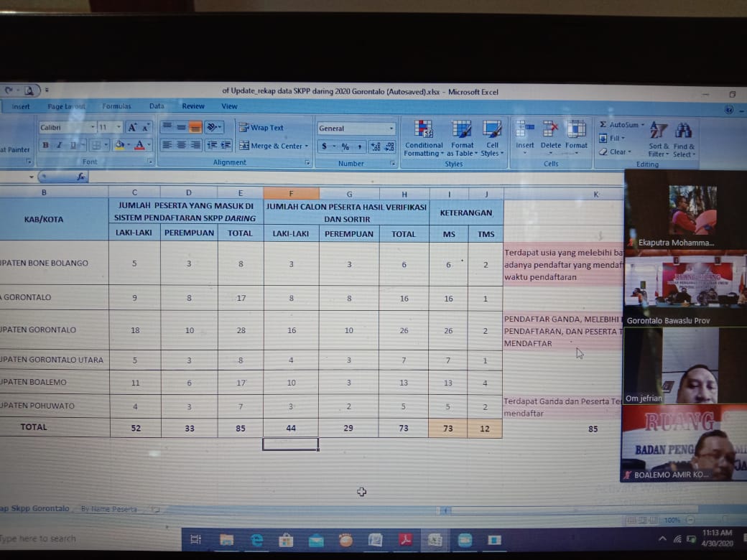Open the General number format dropdown
This screenshot has width=747, height=560.
391,129
